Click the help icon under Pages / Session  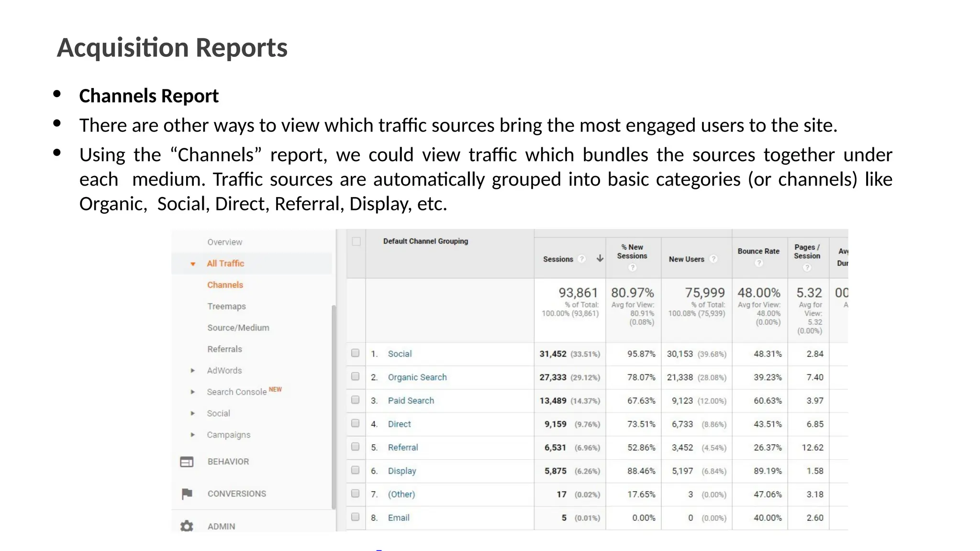807,267
